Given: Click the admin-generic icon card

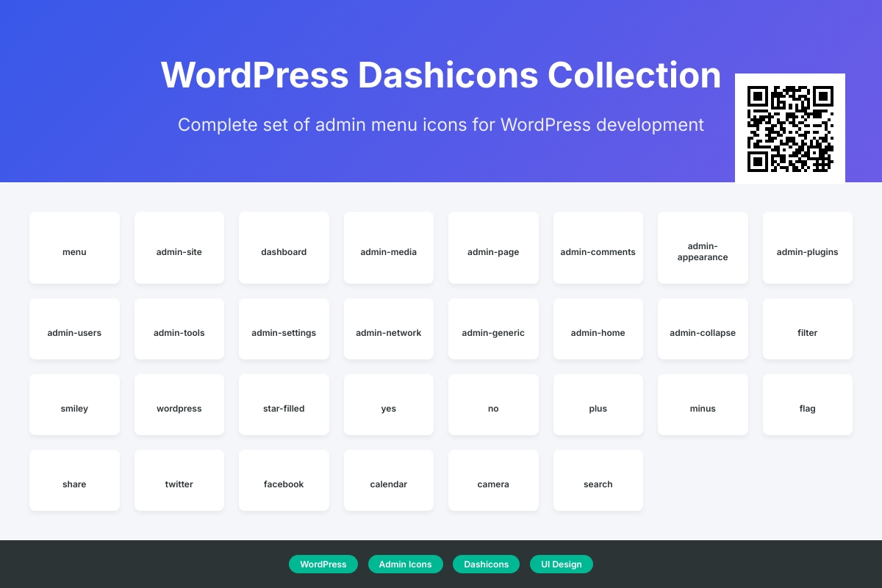Looking at the screenshot, I should 493,329.
